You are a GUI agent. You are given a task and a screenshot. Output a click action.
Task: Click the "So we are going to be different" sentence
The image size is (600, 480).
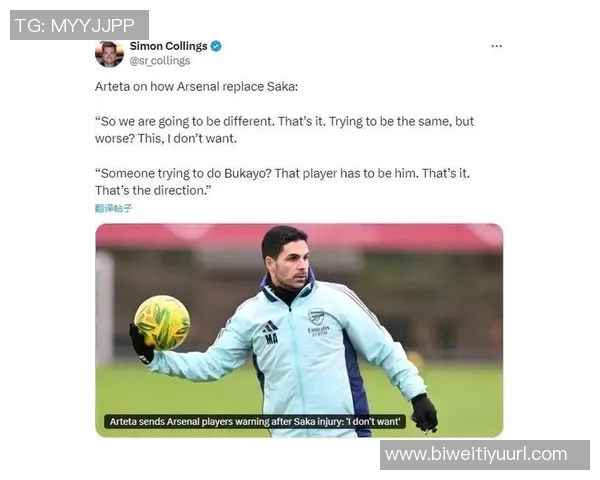[x=185, y=121]
